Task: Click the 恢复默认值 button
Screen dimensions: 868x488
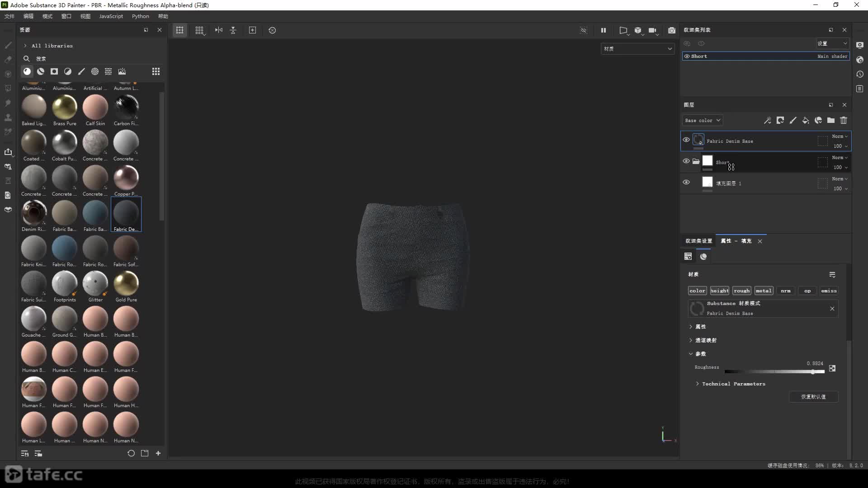Action: [x=813, y=397]
